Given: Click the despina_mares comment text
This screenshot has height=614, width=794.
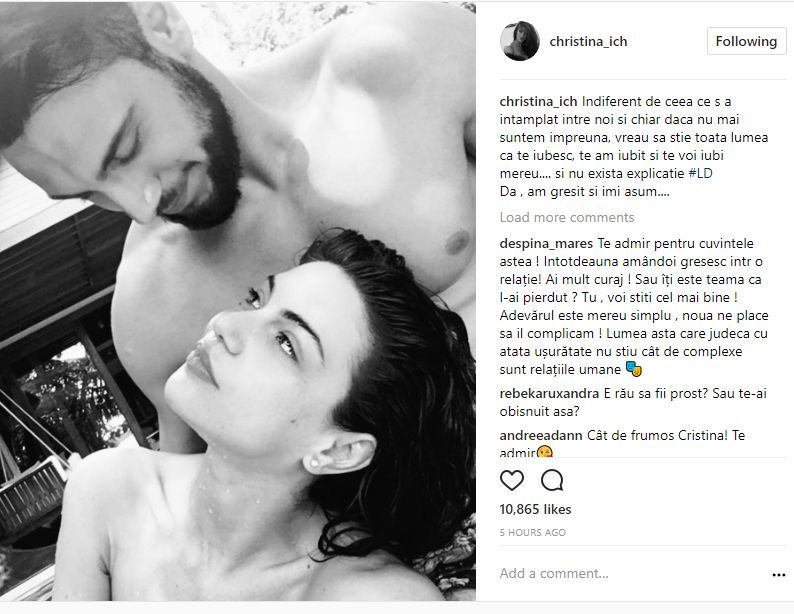Looking at the screenshot, I should click(634, 306).
